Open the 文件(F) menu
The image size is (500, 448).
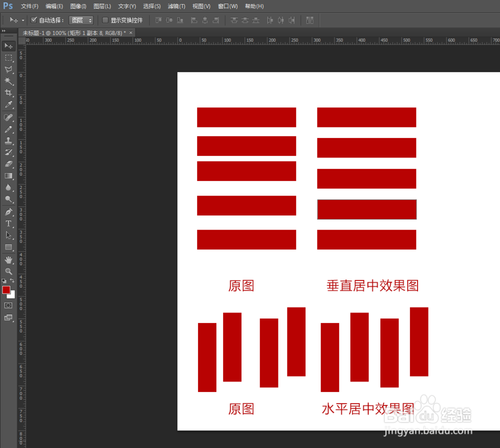[x=29, y=6]
